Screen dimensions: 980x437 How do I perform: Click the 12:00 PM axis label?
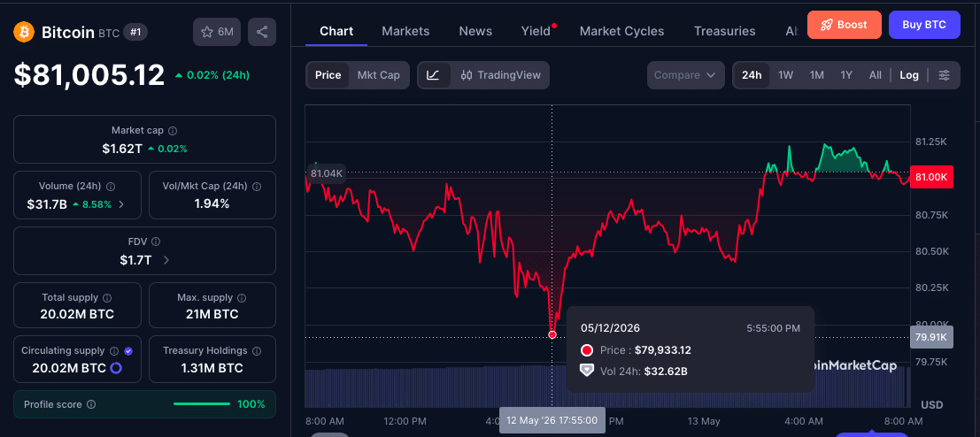tap(405, 421)
